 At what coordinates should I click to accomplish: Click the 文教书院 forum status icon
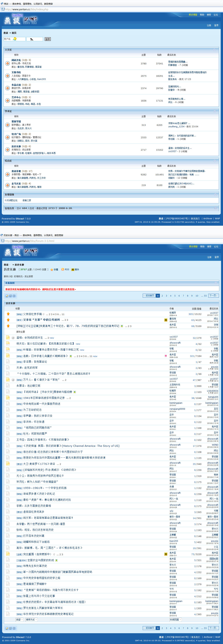coord(7,76)
